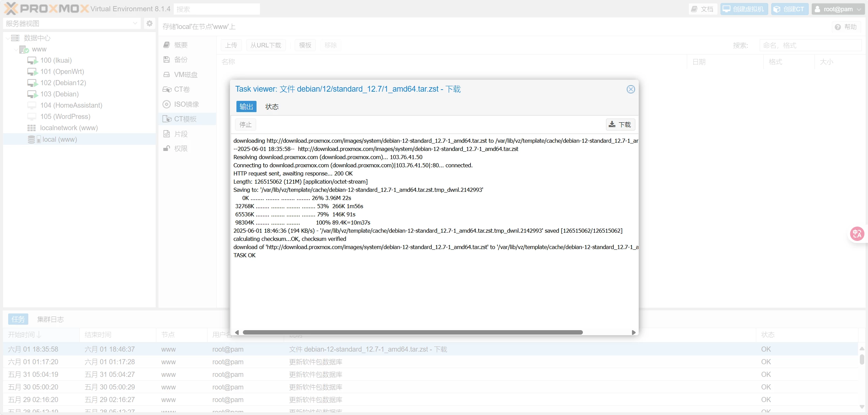Collapse the www node arrow

tap(16, 50)
